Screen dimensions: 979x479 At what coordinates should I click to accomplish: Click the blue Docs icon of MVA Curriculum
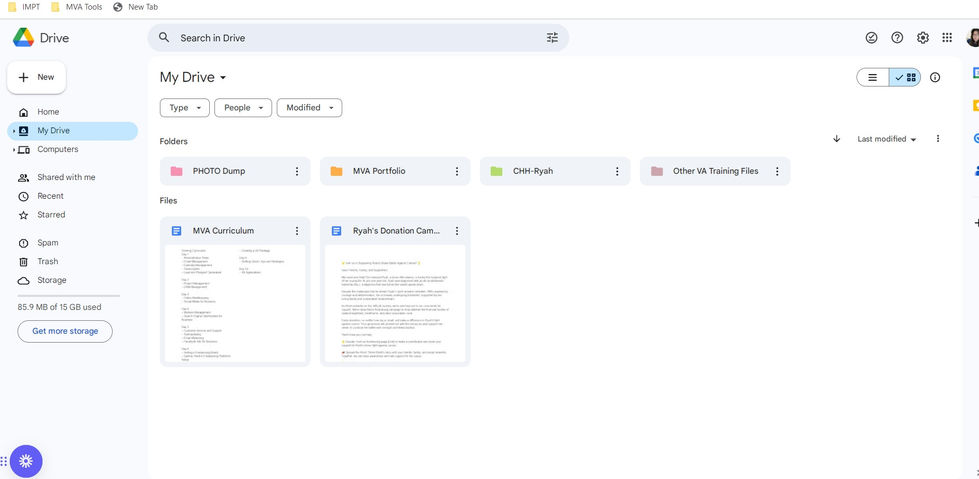[177, 230]
